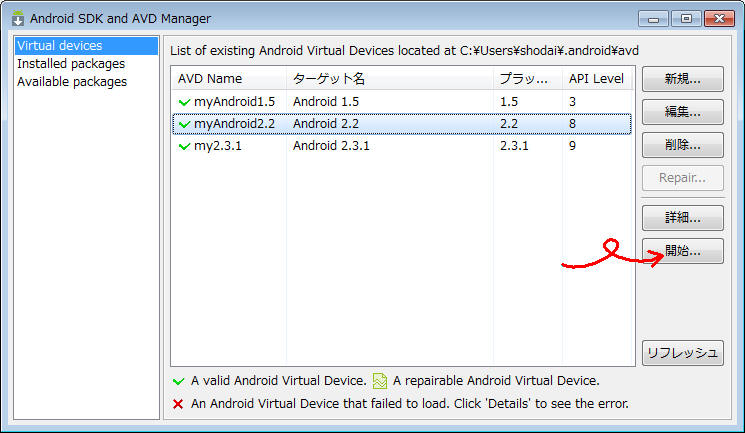Screen dimensions: 745x433
Task: Start the AVD with 開始... button
Action: pyautogui.click(x=682, y=251)
